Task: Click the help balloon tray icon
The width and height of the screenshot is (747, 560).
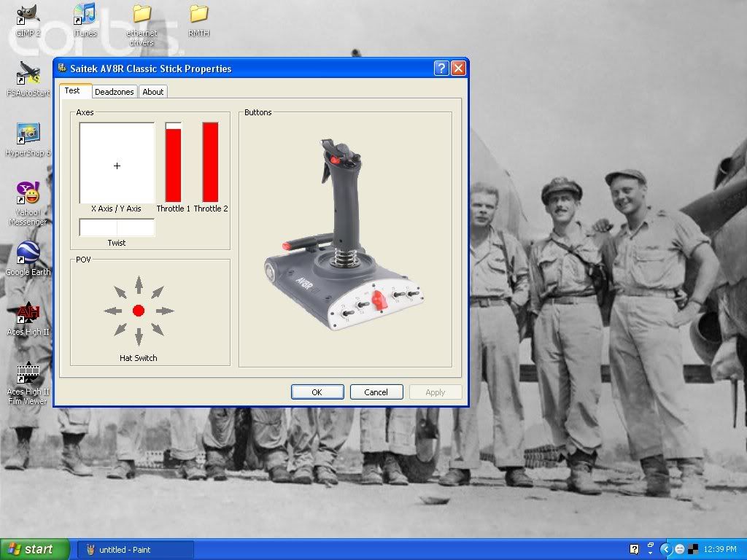Action: [634, 549]
